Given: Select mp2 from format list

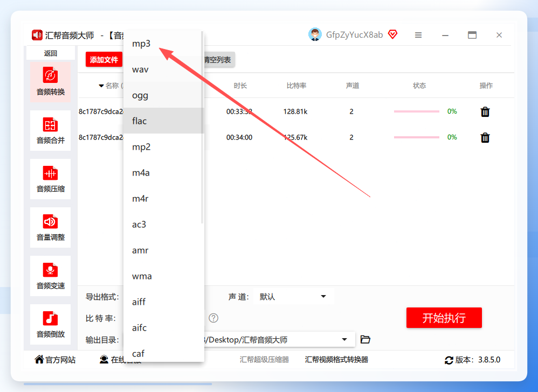Looking at the screenshot, I should click(x=163, y=146).
